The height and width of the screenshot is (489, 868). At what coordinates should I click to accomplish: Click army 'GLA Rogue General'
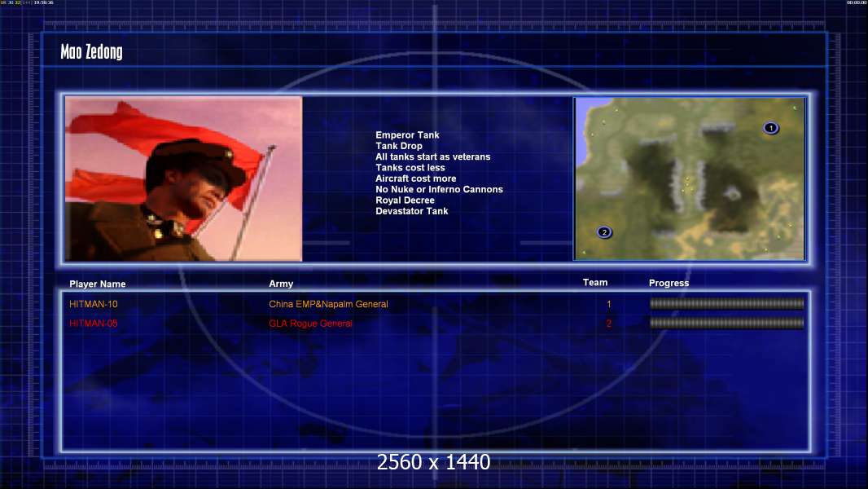pos(310,324)
